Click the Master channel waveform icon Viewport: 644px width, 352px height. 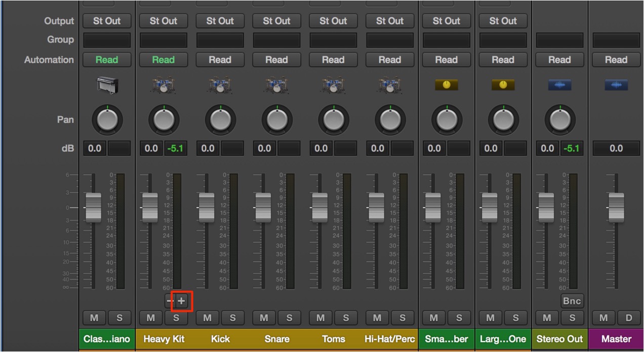pos(616,85)
